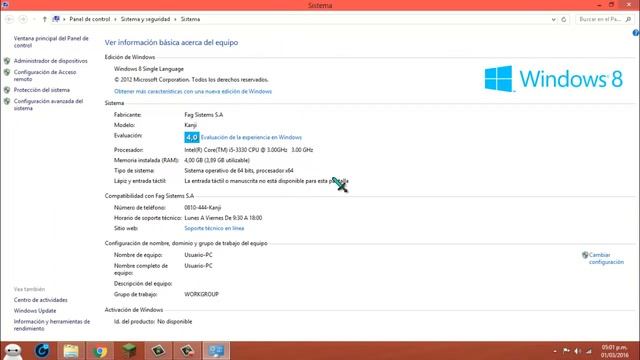
Task: Open the blue swirl browser taskbar icon
Action: coord(42,351)
